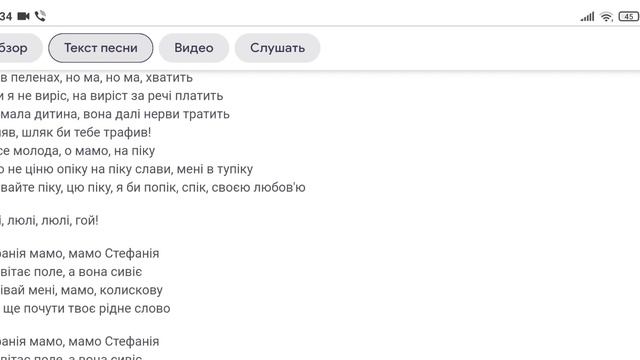Tap the line ending мені в тупіку

(127, 169)
